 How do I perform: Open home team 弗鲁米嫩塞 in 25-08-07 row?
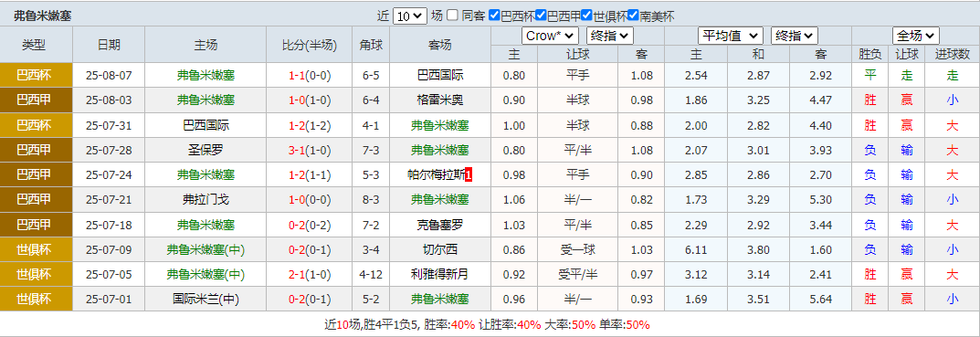pos(205,76)
